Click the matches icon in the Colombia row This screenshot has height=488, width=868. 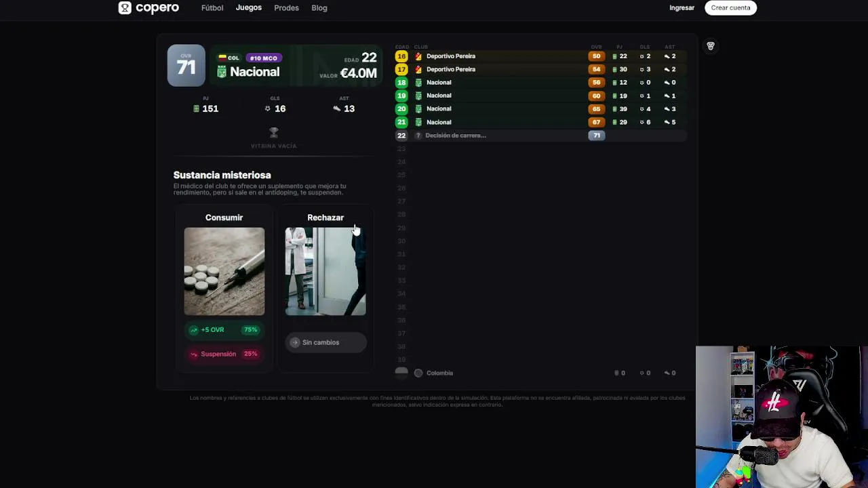pyautogui.click(x=616, y=373)
